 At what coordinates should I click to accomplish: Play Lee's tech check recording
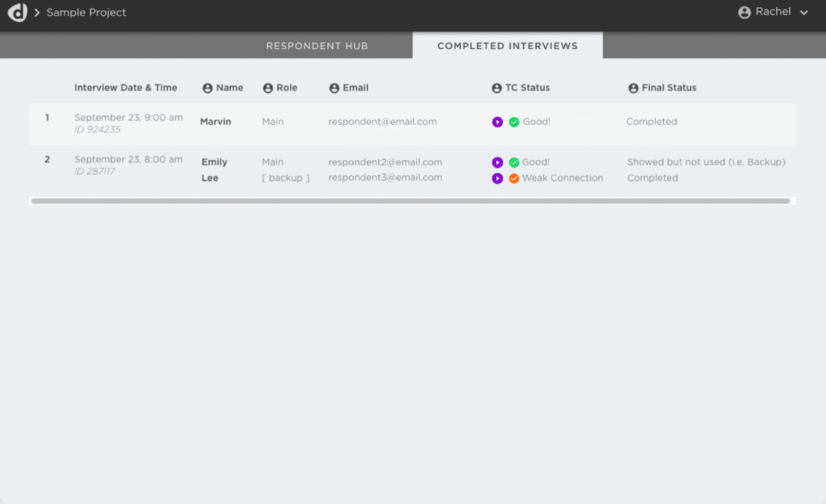click(x=497, y=178)
